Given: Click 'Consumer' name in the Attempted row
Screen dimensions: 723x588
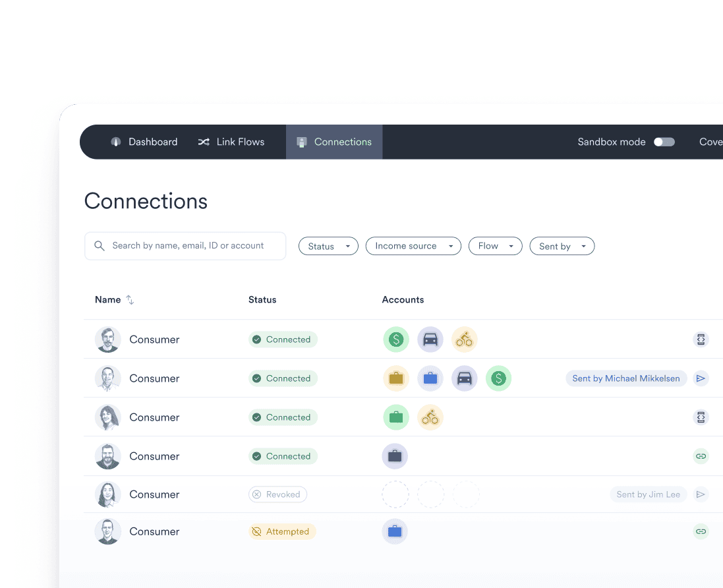Looking at the screenshot, I should [x=154, y=531].
